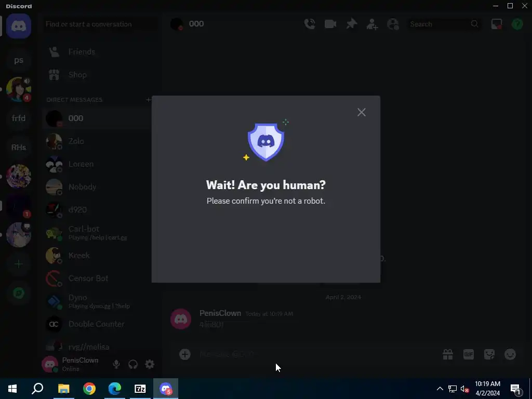
Task: Open emoji picker
Action: click(x=510, y=354)
